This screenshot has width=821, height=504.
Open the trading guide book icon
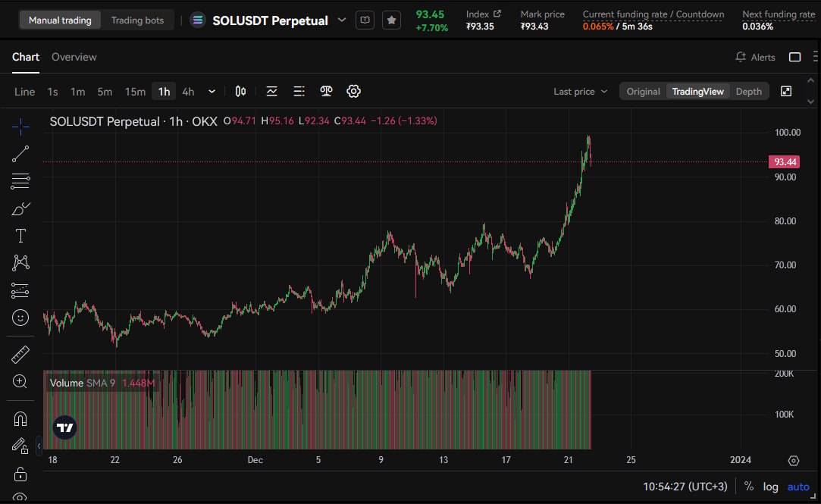(x=365, y=20)
